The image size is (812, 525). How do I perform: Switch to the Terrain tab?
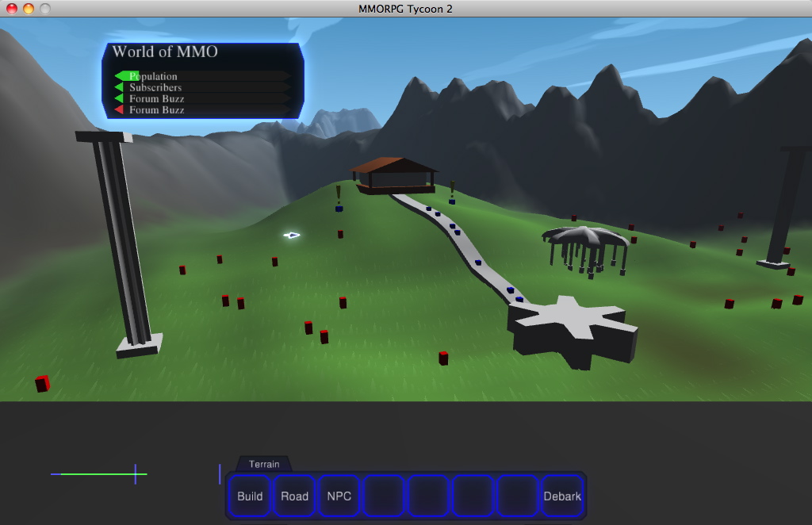264,464
